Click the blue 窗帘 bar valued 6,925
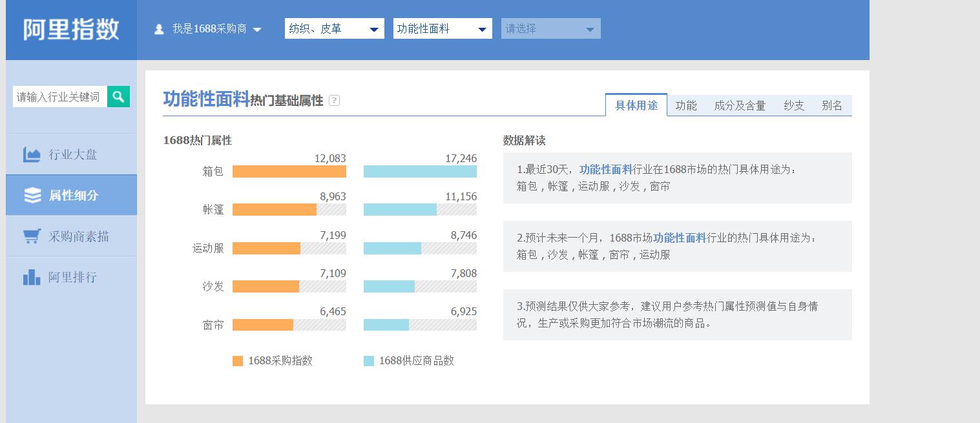 (386, 324)
